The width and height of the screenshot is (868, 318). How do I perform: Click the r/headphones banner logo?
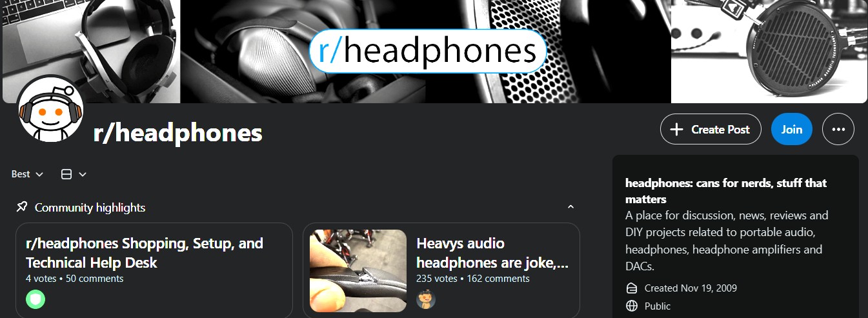tap(428, 51)
